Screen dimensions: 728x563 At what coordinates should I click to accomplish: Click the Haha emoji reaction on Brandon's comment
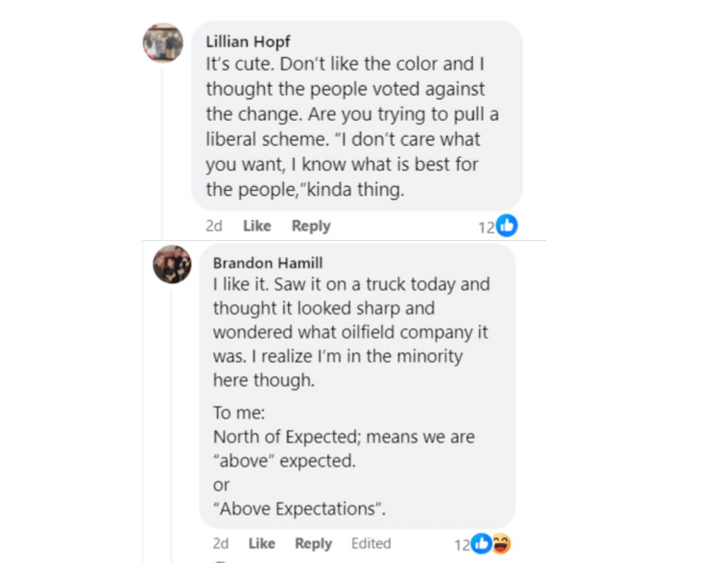tap(501, 544)
